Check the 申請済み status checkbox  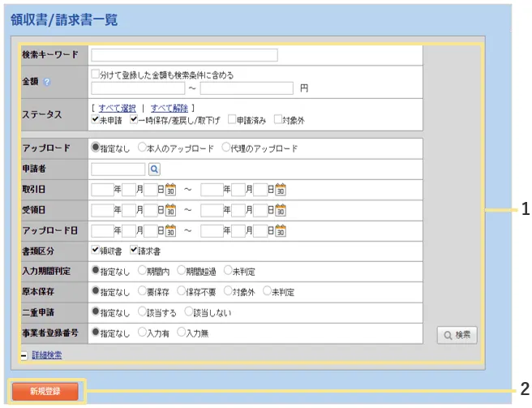click(x=232, y=120)
